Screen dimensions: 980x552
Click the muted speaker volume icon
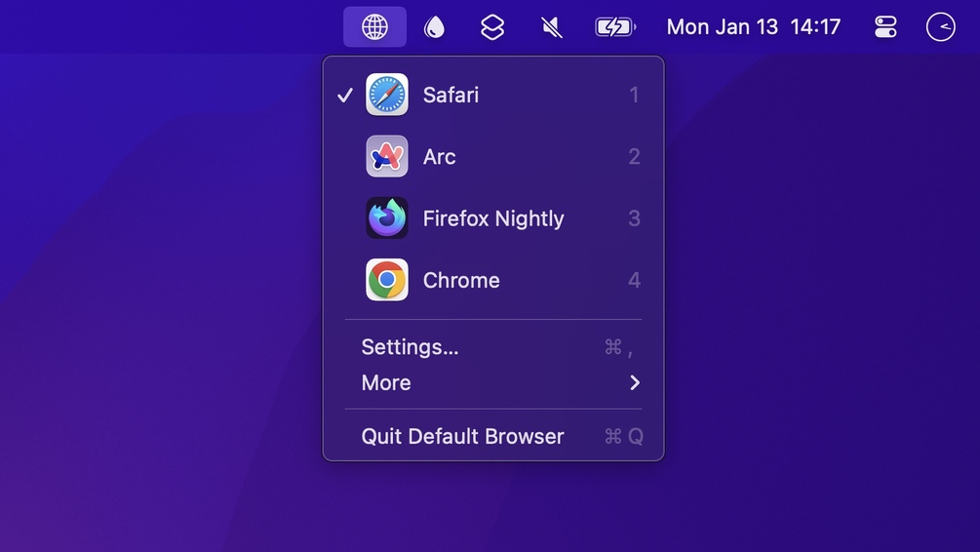click(x=551, y=27)
